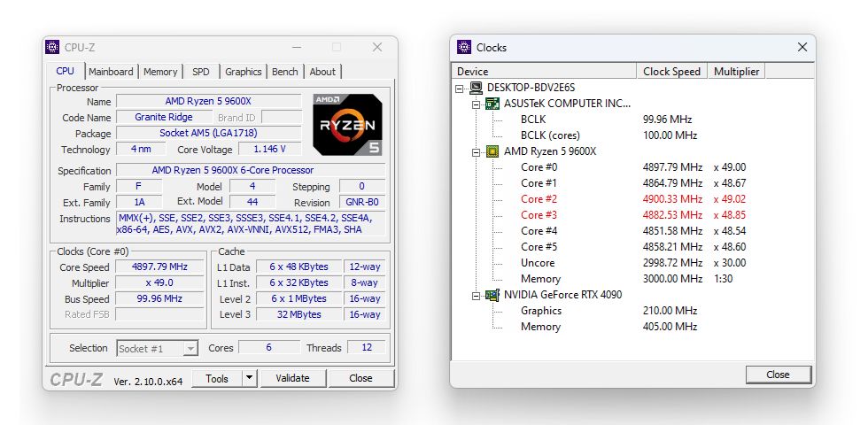Select the AMD Ryzen 5 9600X tree item
The width and height of the screenshot is (868, 425).
550,151
